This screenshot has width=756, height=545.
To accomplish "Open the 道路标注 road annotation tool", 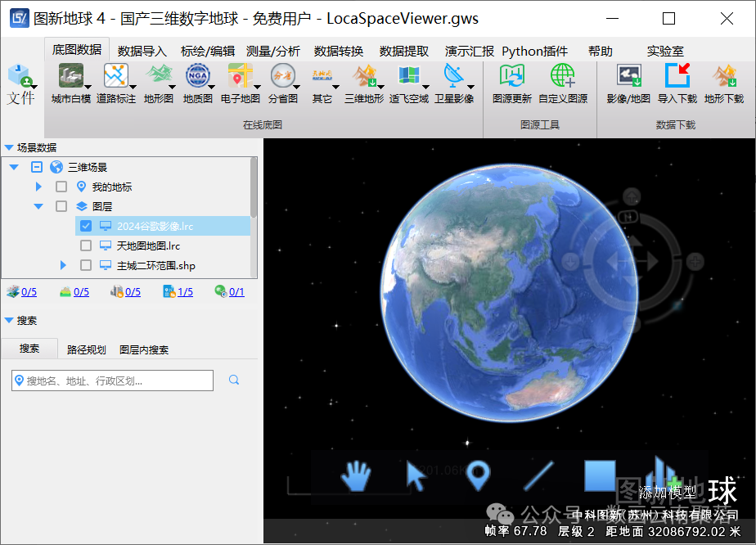I will click(115, 77).
